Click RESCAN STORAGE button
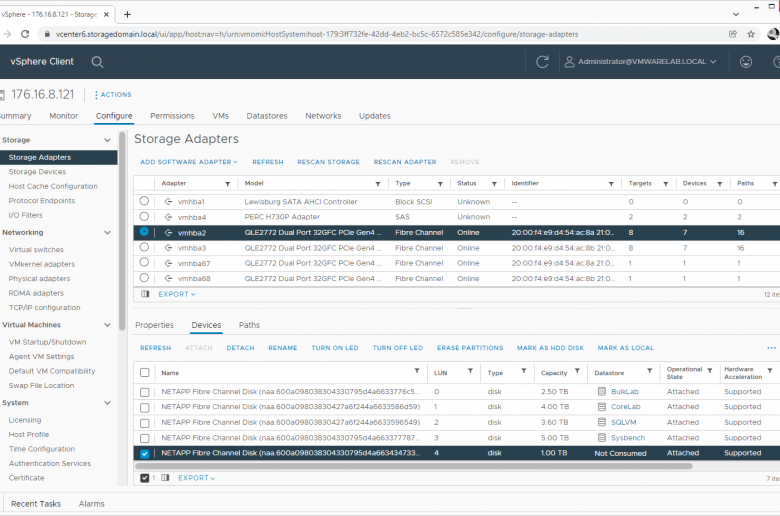 pyautogui.click(x=328, y=162)
